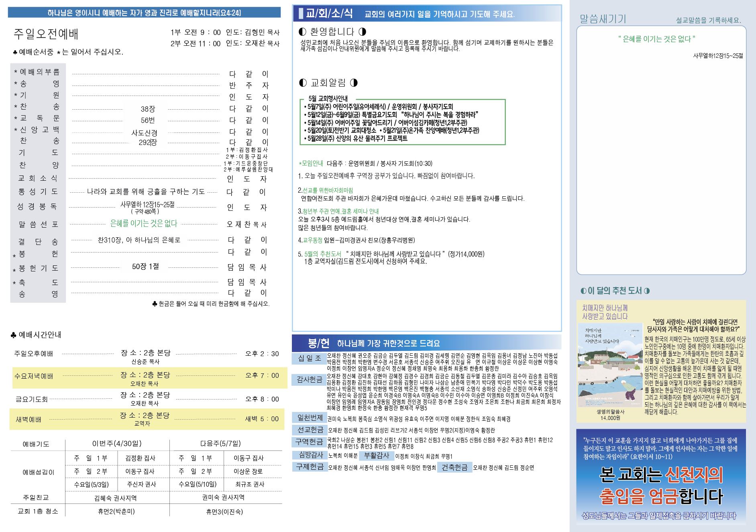Click the 성경봉독 row label
The width and height of the screenshot is (756, 532).
pyautogui.click(x=37, y=206)
